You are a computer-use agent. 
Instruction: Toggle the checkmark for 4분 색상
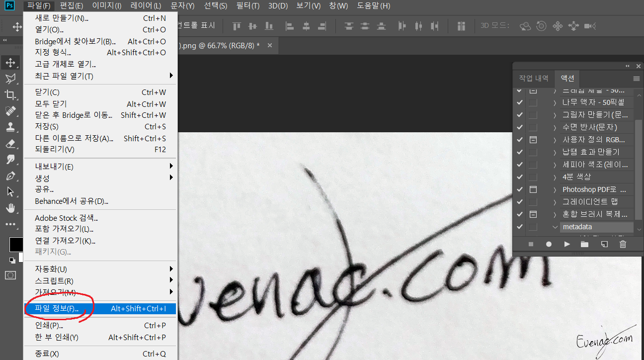click(520, 177)
